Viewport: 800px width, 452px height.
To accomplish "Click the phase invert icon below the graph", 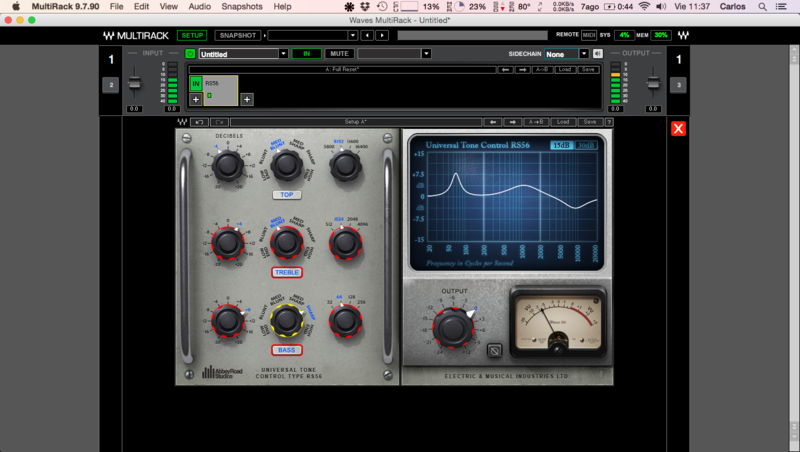I will click(x=493, y=351).
